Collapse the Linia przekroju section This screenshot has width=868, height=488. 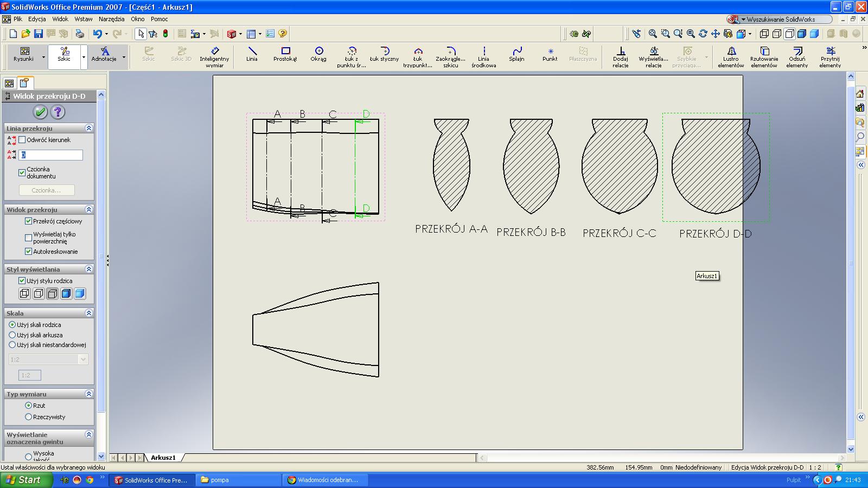pos(89,129)
